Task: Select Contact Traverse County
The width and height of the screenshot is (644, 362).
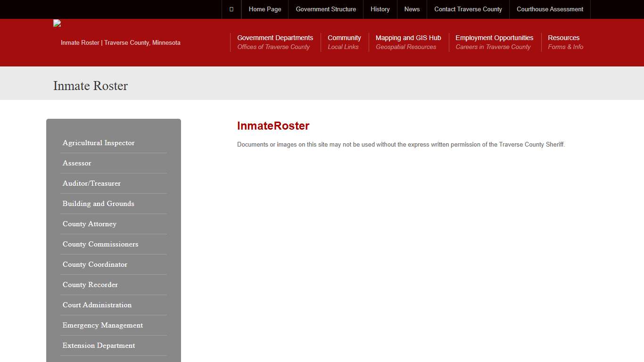Action: [468, 9]
